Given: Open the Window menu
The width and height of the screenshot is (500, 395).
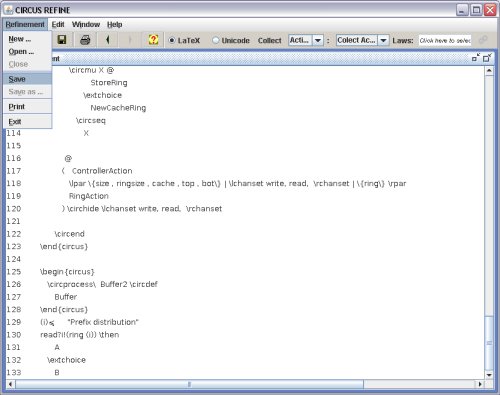Looking at the screenshot, I should [86, 24].
